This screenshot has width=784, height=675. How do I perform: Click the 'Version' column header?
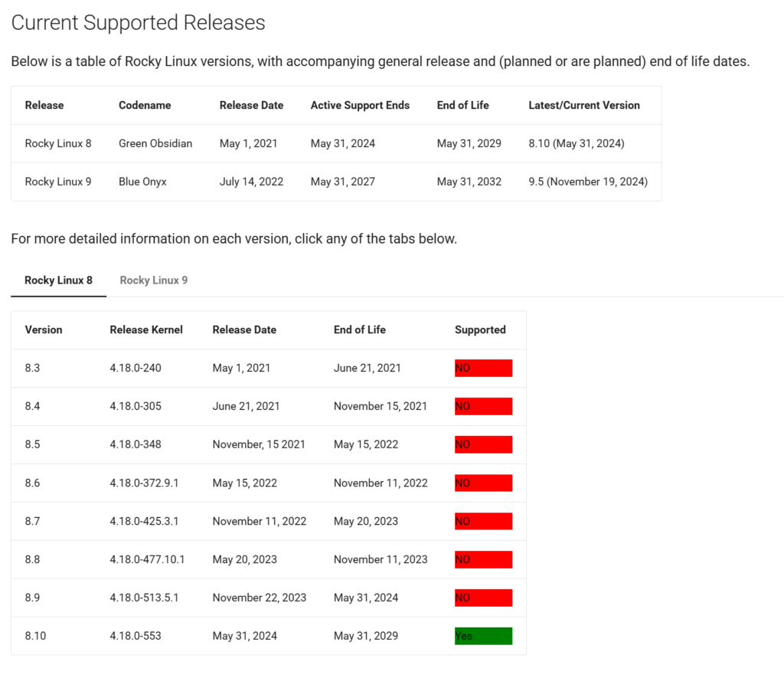44,329
